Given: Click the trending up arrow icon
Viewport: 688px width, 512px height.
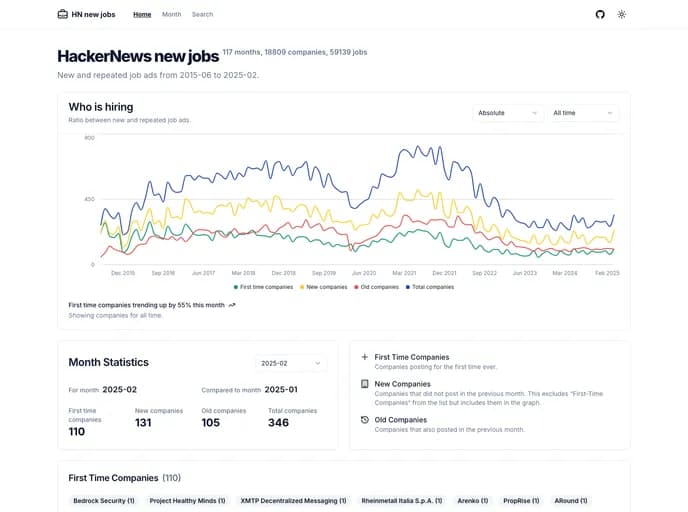Looking at the screenshot, I should coord(232,305).
